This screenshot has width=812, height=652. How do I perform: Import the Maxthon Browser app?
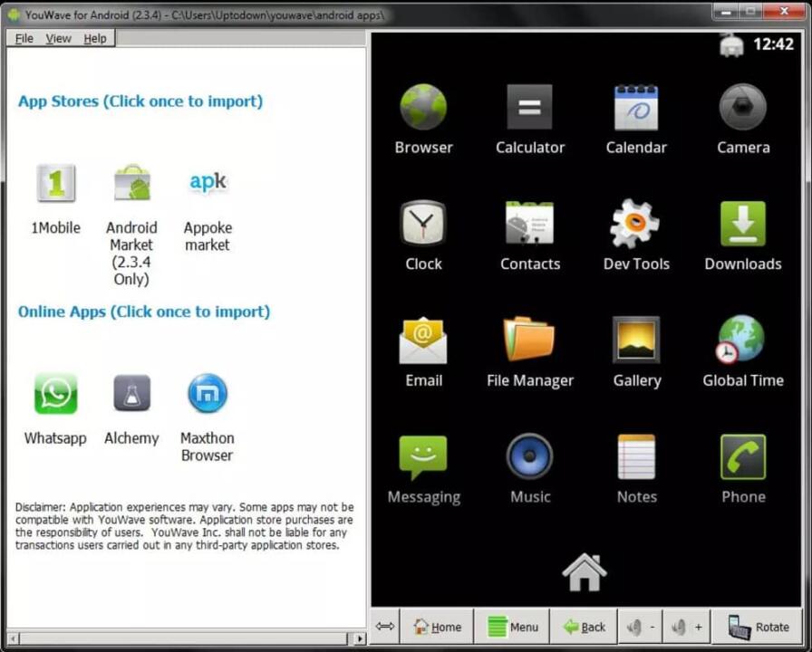pyautogui.click(x=207, y=395)
